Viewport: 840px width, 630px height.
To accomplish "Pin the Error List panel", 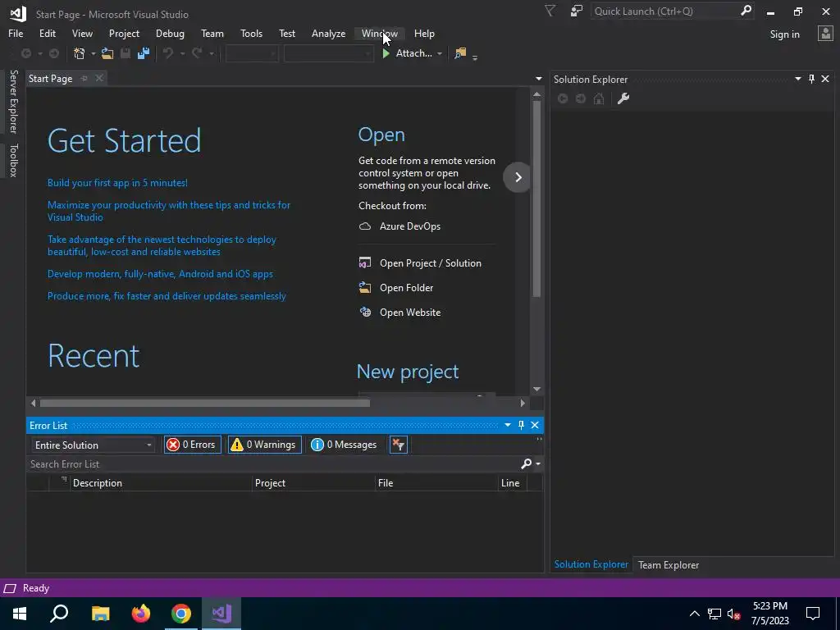I will (521, 425).
